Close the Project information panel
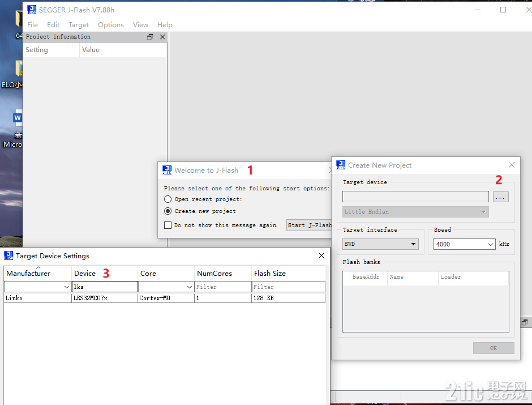Screen dimensions: 532x405 pyautogui.click(x=162, y=37)
